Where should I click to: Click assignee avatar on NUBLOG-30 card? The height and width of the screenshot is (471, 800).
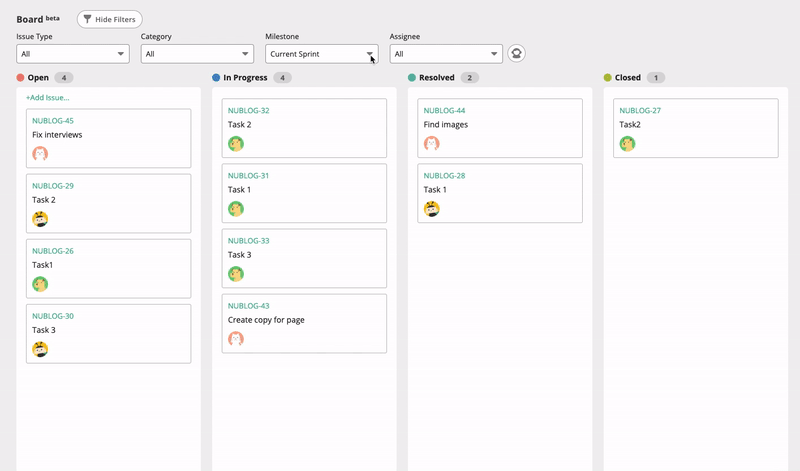(40, 349)
